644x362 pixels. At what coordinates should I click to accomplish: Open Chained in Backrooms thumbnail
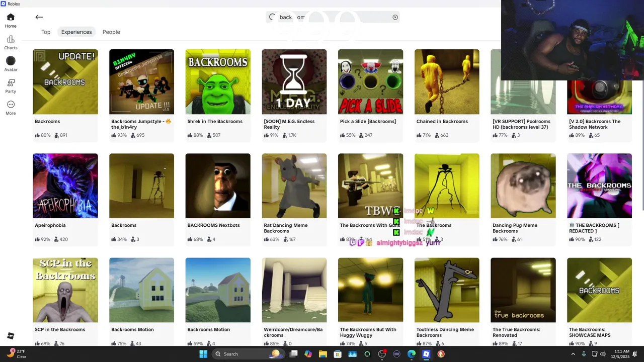pyautogui.click(x=447, y=81)
